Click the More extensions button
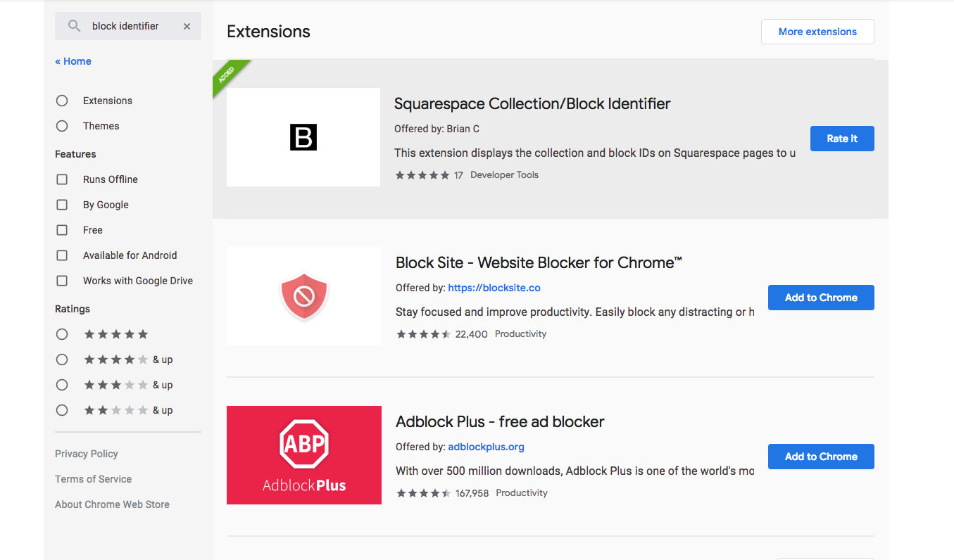The image size is (954, 560). [817, 32]
